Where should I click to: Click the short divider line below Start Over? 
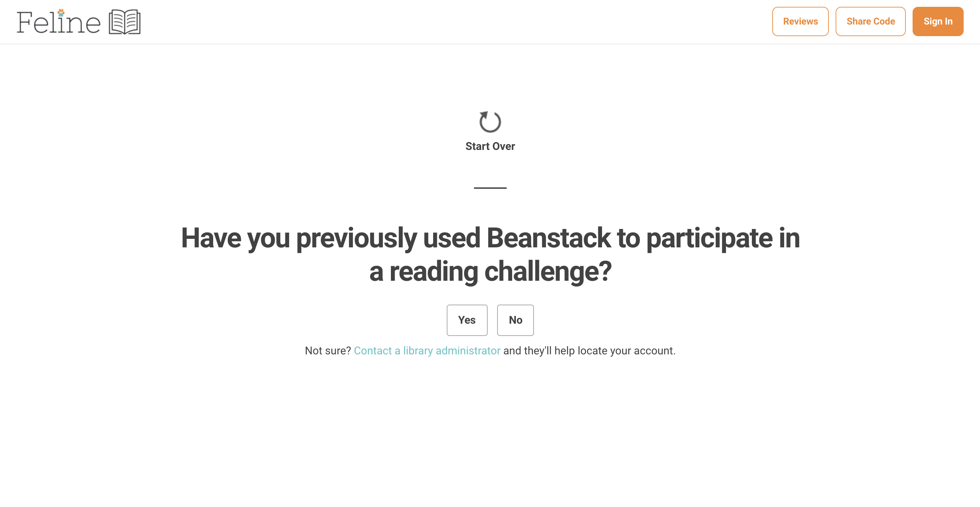(x=490, y=188)
